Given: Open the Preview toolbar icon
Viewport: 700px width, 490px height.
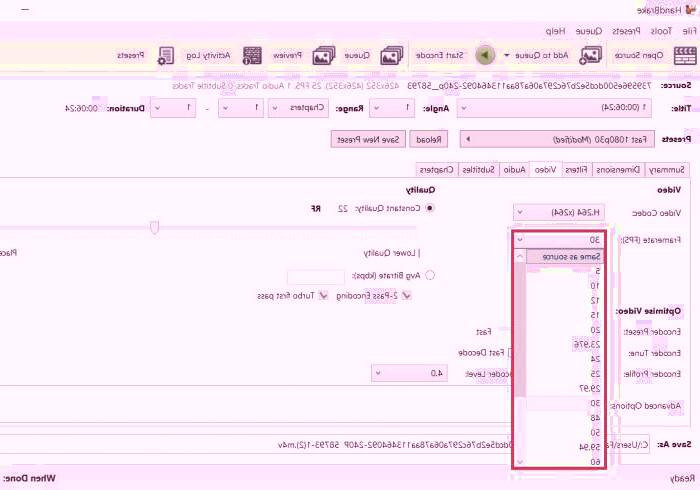Looking at the screenshot, I should [x=324, y=56].
